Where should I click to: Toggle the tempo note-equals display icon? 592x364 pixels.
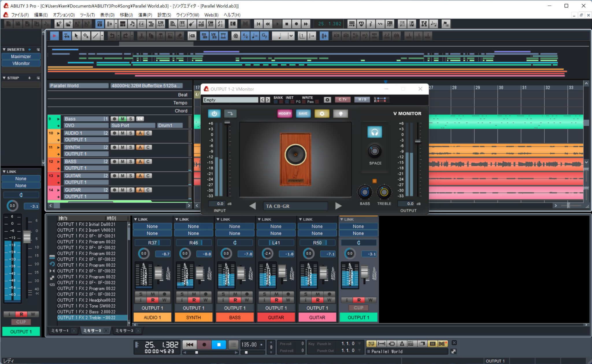255,36
